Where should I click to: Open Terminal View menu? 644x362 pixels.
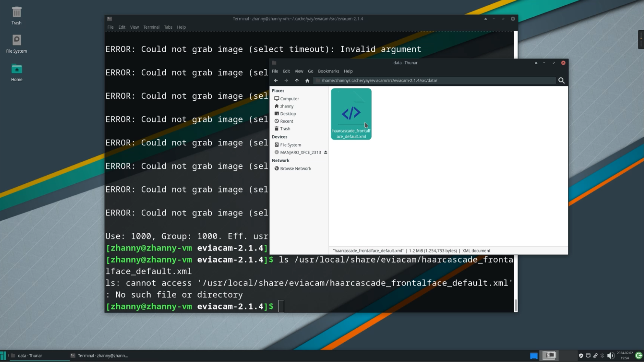click(x=134, y=27)
